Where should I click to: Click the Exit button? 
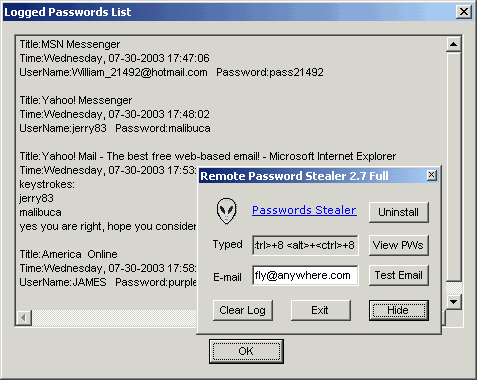321,310
